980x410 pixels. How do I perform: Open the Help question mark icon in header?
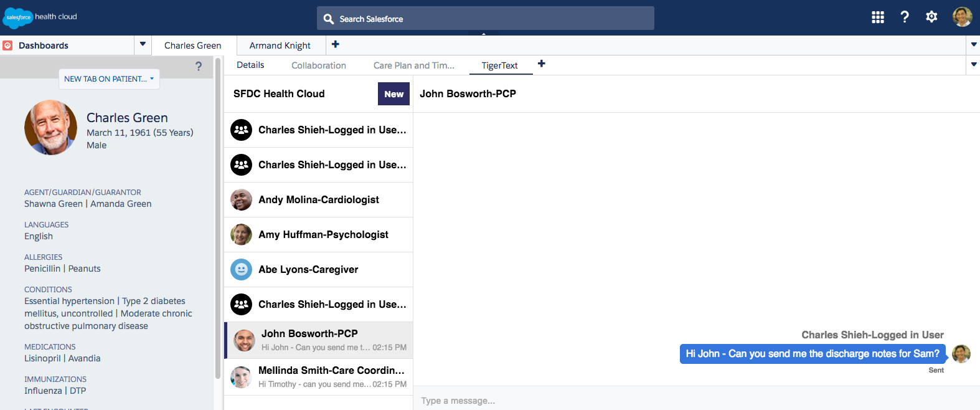(x=905, y=17)
